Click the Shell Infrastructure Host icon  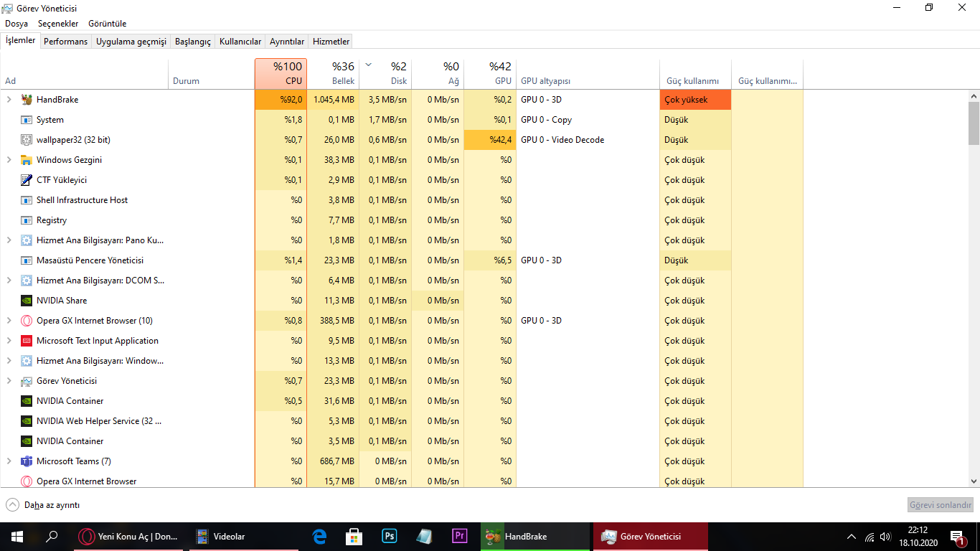(27, 200)
